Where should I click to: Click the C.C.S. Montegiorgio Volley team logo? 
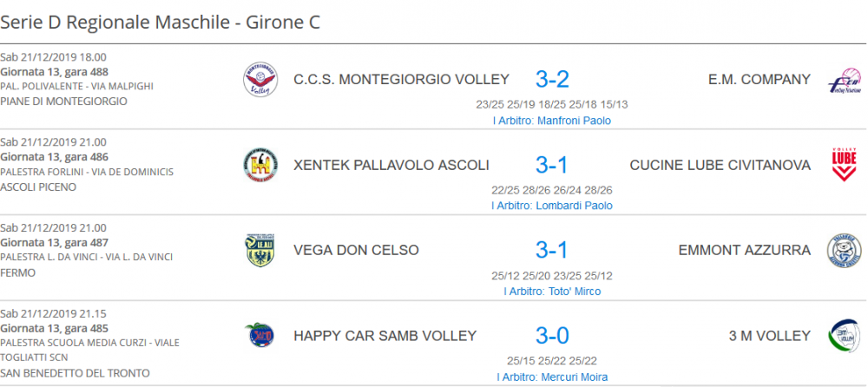[260, 79]
